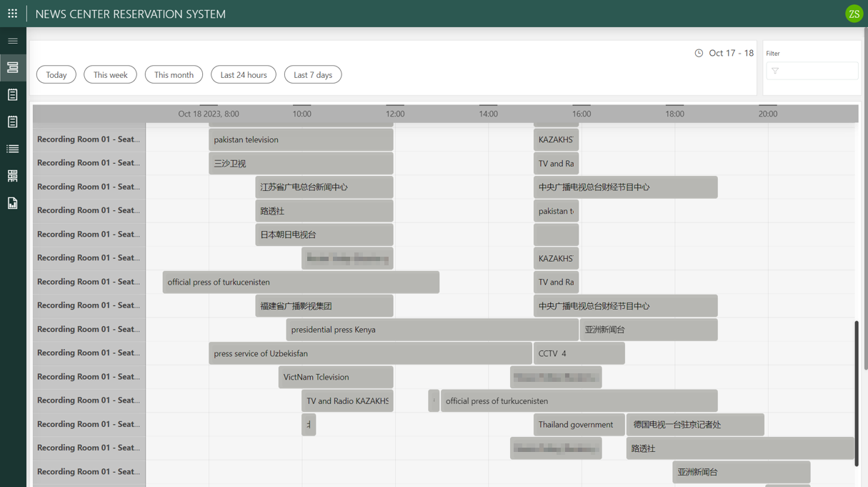Click the 10:00 time header marker

301,114
